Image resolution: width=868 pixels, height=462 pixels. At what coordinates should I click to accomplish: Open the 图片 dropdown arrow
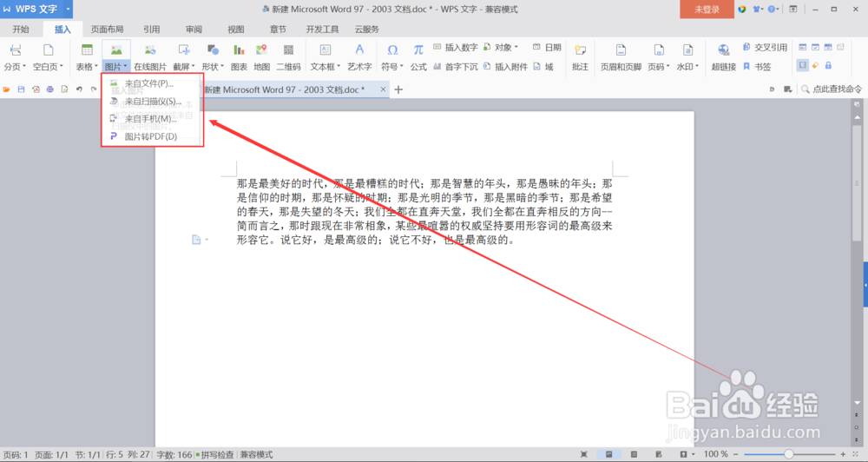click(x=125, y=67)
